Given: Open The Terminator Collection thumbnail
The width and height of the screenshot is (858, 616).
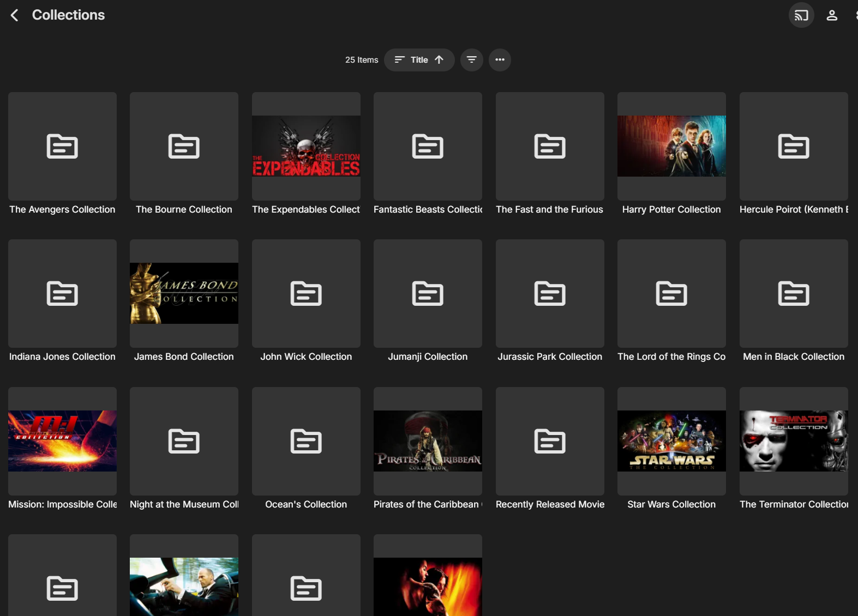Looking at the screenshot, I should pyautogui.click(x=793, y=441).
